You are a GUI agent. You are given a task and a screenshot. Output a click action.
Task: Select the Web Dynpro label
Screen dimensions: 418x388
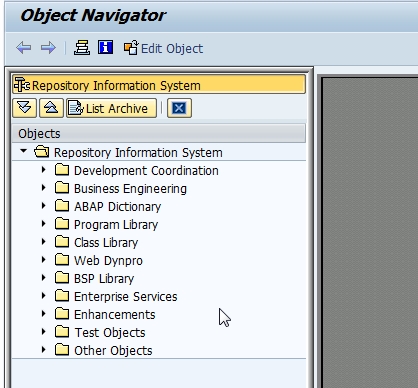click(108, 261)
